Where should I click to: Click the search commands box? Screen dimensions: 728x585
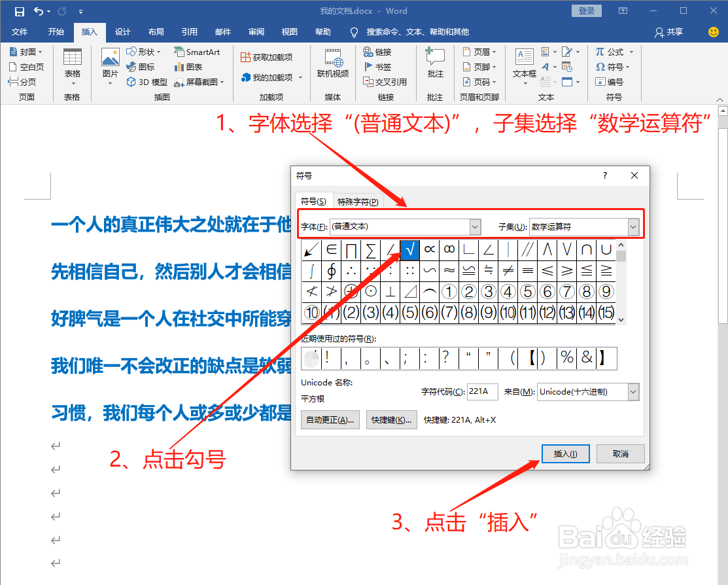[x=417, y=31]
